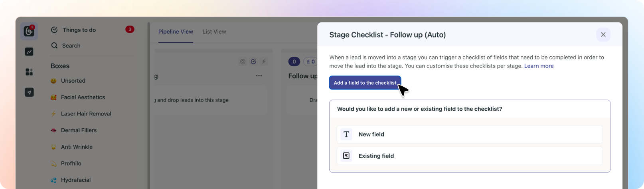
Task: Open Things to do
Action: point(79,30)
